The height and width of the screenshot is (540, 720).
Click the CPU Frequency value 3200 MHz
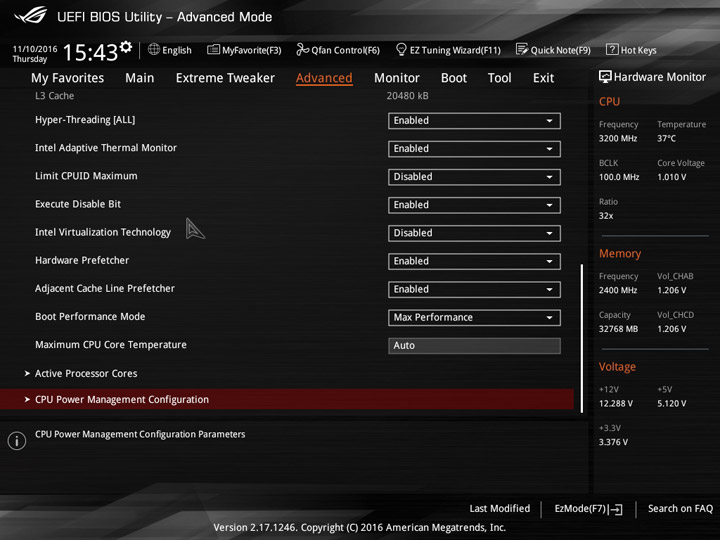618,138
